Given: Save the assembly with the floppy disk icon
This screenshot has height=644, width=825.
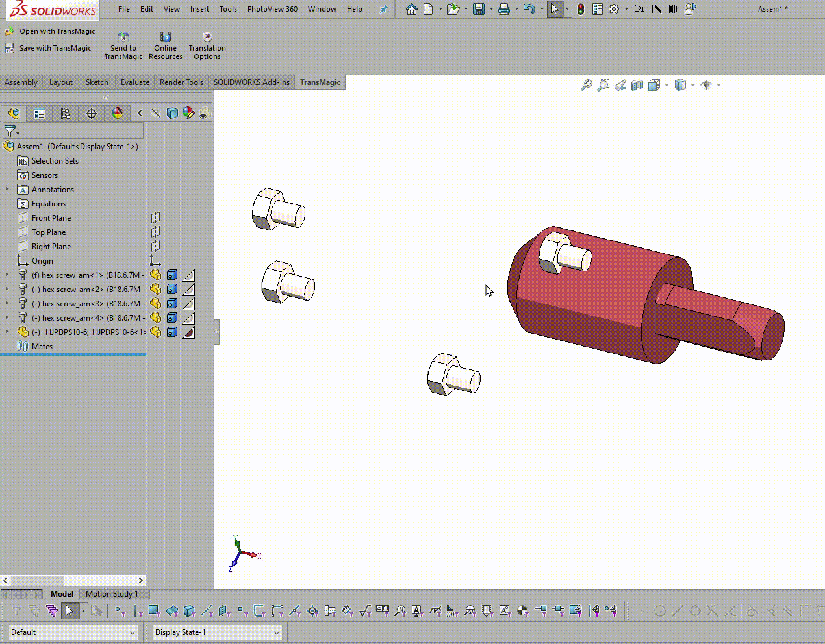Looking at the screenshot, I should [x=479, y=9].
